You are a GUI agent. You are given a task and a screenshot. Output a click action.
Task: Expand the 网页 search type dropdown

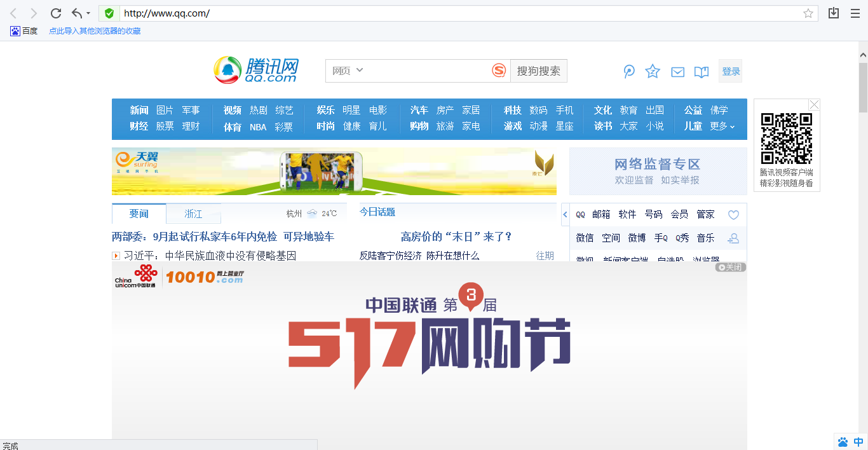(x=348, y=71)
